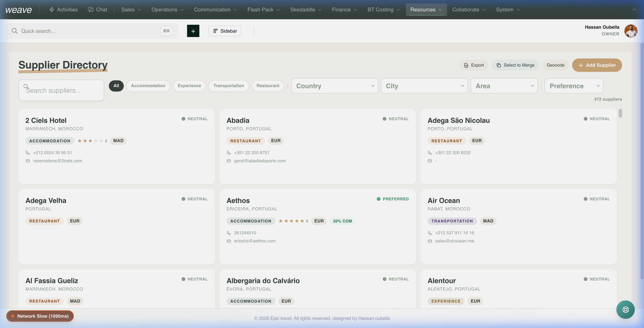The width and height of the screenshot is (644, 328).
Task: Click the five-star rating on Aethos
Action: click(x=293, y=221)
